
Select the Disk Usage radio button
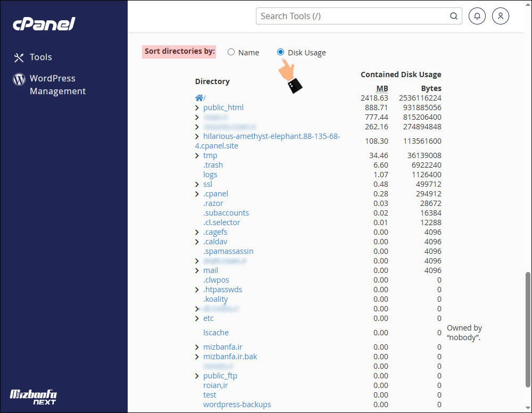point(280,52)
